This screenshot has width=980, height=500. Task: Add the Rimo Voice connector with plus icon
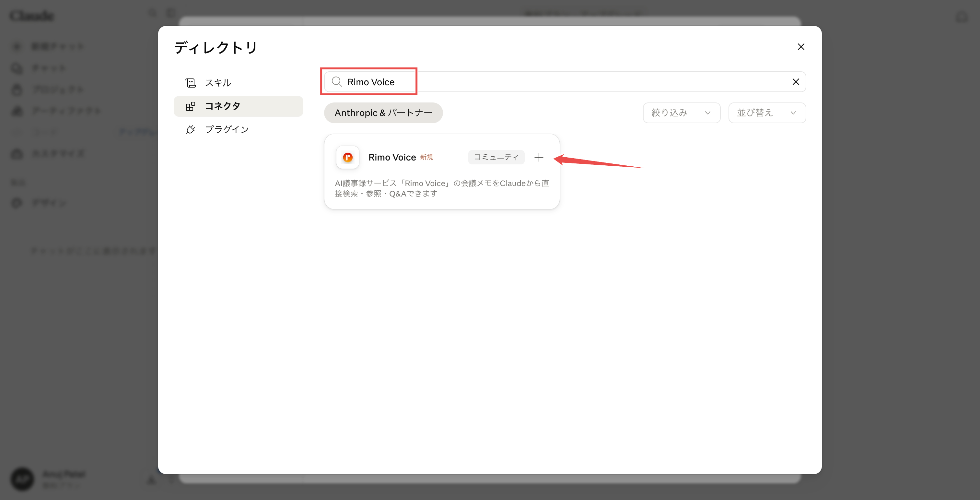(539, 157)
